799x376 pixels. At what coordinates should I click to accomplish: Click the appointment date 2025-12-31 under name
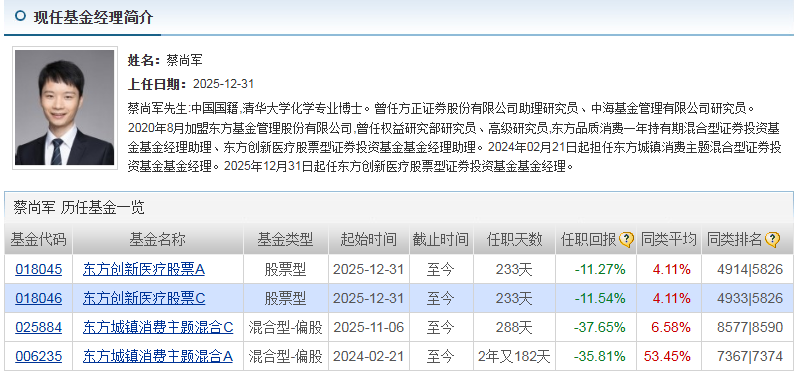(x=223, y=84)
